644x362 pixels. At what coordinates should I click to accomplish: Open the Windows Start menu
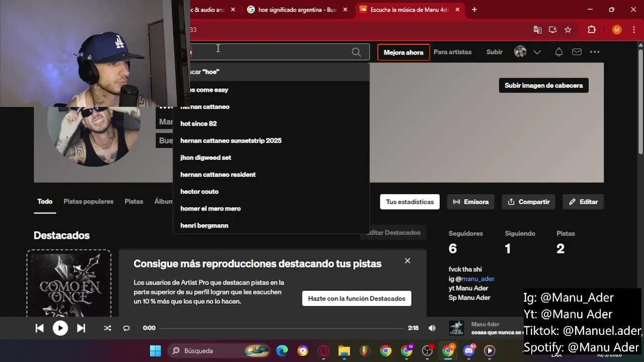coord(155,350)
